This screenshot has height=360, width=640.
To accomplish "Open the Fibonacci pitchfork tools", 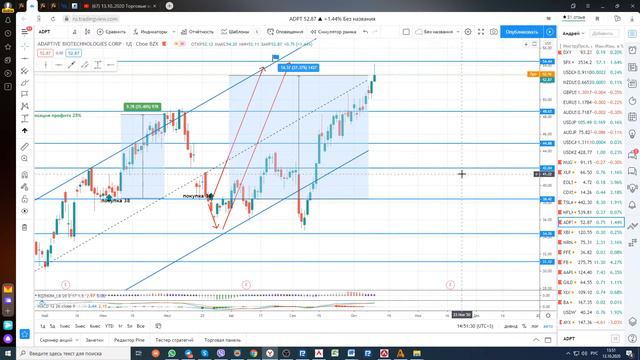I will 25,71.
